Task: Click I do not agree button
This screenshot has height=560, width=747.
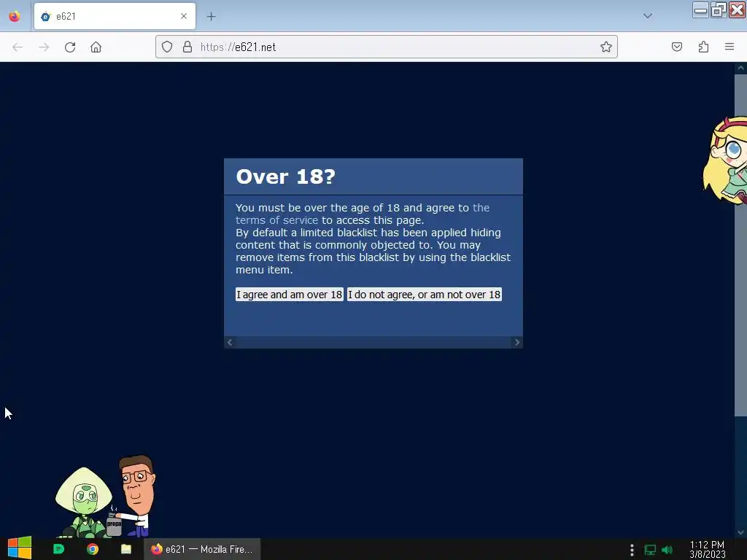Action: 424,295
